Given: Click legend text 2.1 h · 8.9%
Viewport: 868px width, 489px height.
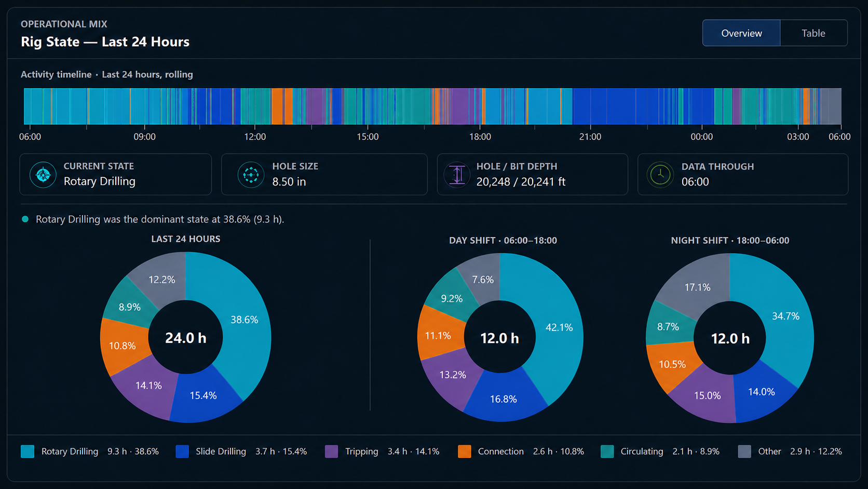Looking at the screenshot, I should (x=696, y=451).
